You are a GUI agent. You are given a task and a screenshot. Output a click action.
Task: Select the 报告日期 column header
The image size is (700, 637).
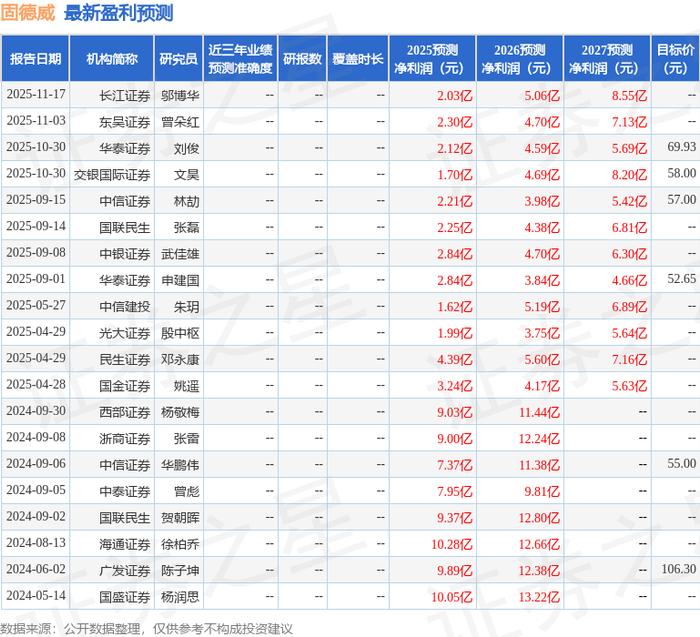35,59
